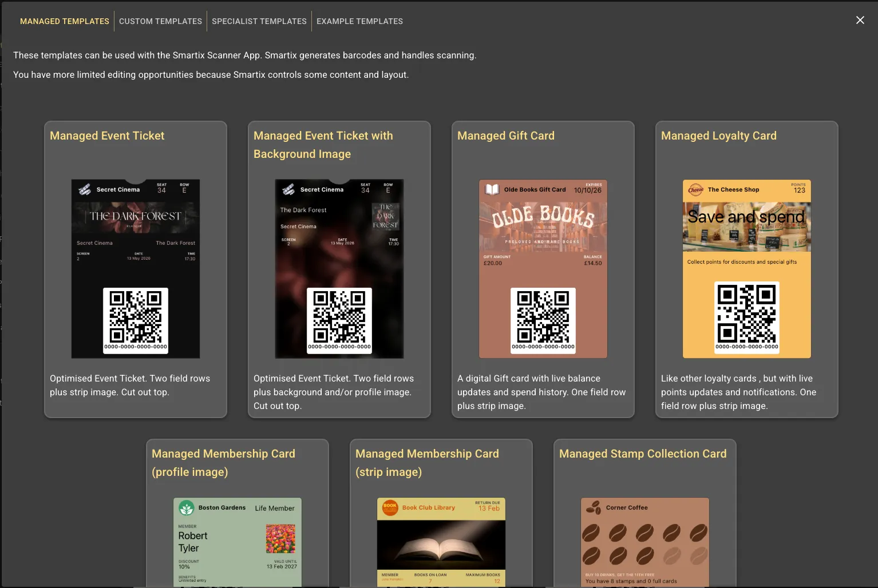The width and height of the screenshot is (878, 588).
Task: Choose the "Managed Event Ticket with Background Image" heading
Action: click(x=323, y=145)
